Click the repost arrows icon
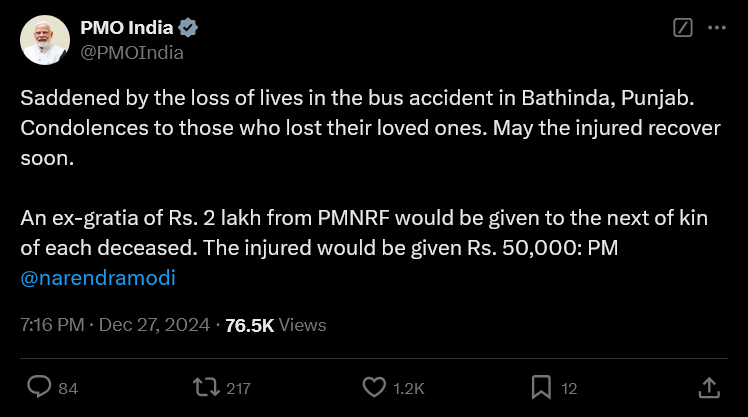Image resolution: width=748 pixels, height=417 pixels. (x=205, y=387)
